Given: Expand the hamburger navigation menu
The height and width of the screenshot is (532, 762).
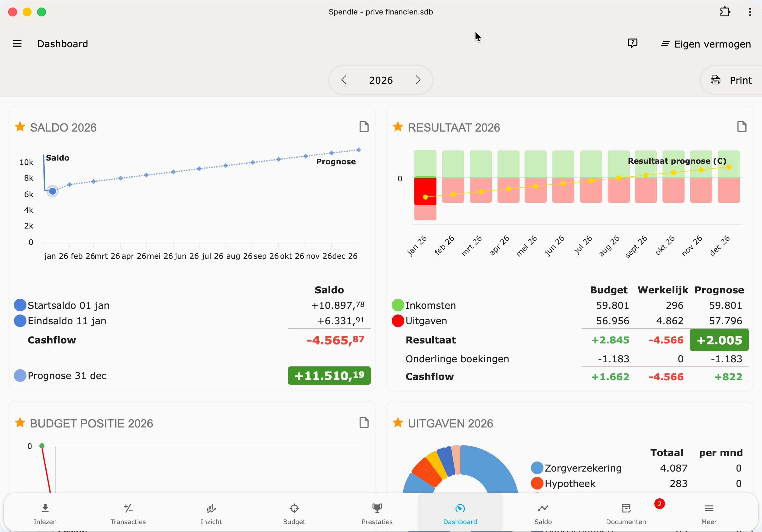Looking at the screenshot, I should click(x=17, y=43).
